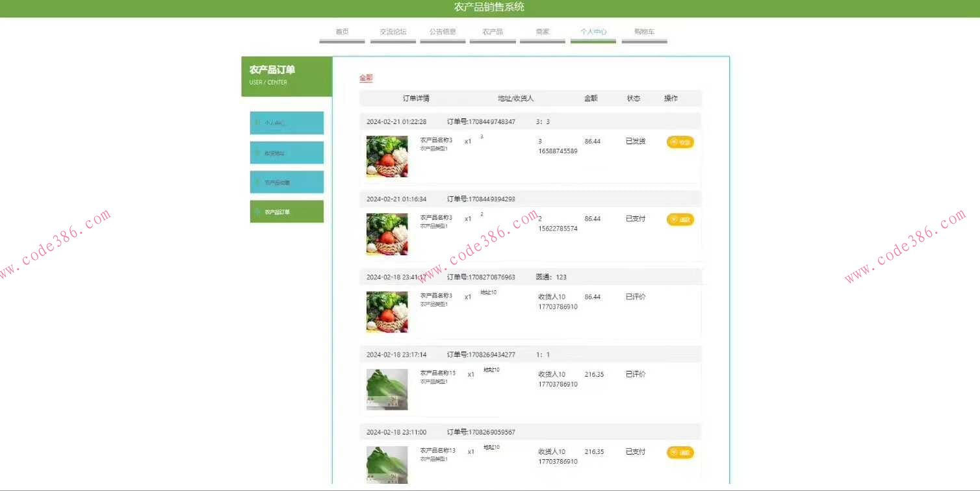Image resolution: width=980 pixels, height=491 pixels.
Task: Click the vegetable thumbnail of 农产品名称3
Action: point(387,156)
